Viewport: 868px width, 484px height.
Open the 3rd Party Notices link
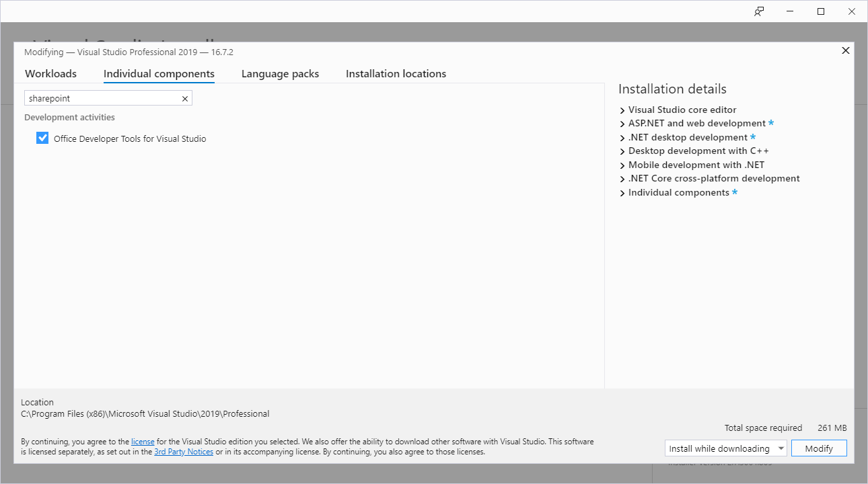click(184, 451)
